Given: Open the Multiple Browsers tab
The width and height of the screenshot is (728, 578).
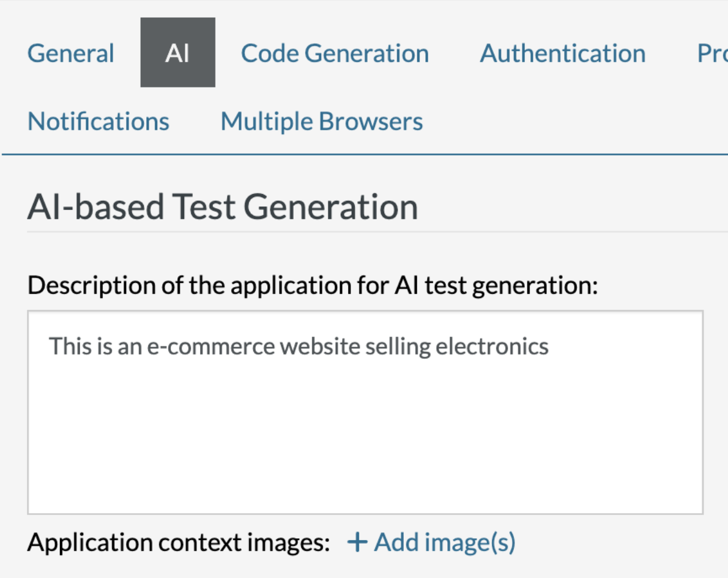Looking at the screenshot, I should click(x=321, y=121).
